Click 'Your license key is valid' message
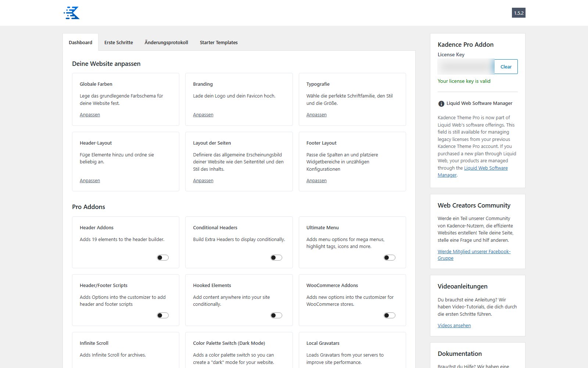The image size is (588, 368). [464, 81]
